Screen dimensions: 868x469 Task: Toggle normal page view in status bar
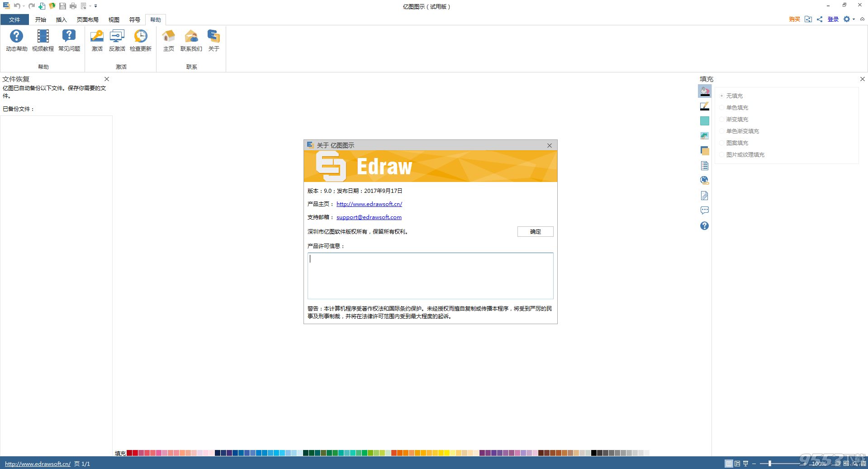729,464
